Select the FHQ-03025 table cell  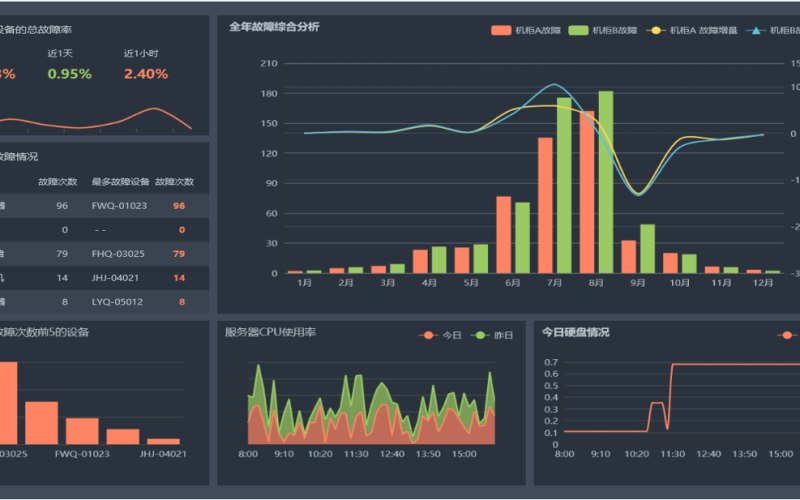[118, 254]
